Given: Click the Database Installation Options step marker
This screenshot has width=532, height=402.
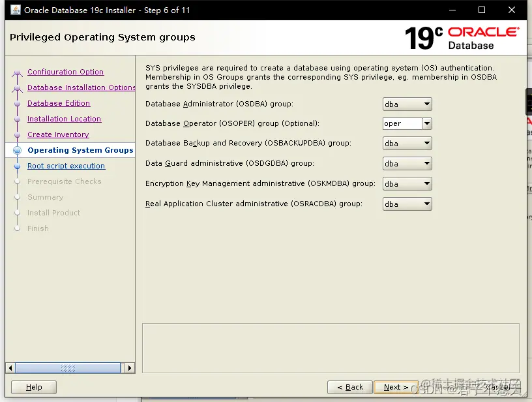Looking at the screenshot, I should pyautogui.click(x=18, y=88).
